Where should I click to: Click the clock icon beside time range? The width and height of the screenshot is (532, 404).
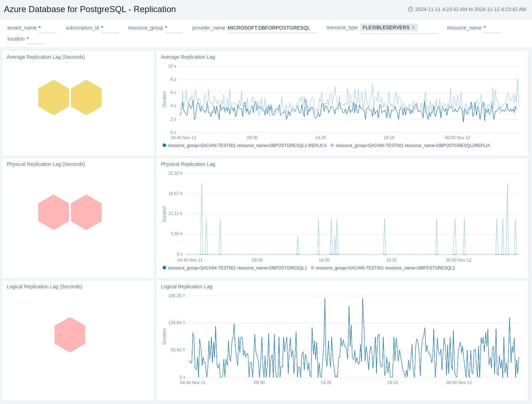point(411,9)
